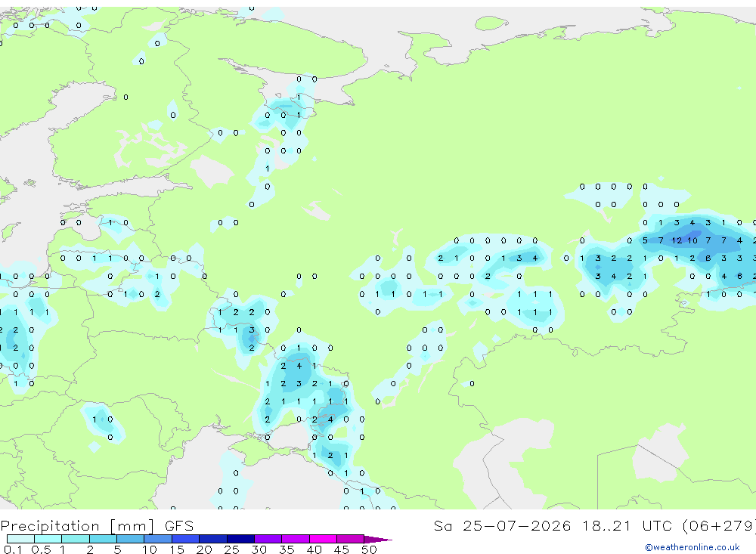
Task: Click the 10–15 mm legend swatch
Action: [x=158, y=539]
